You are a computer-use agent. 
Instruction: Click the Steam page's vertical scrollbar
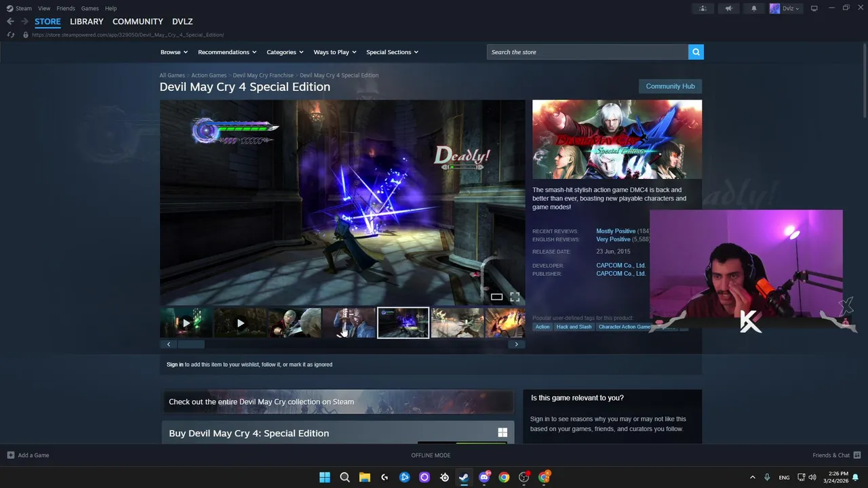pyautogui.click(x=865, y=81)
